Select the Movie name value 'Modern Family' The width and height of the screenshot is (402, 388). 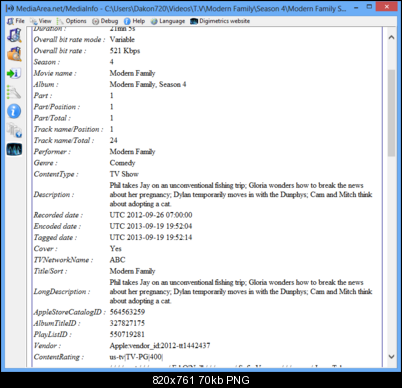(x=132, y=73)
